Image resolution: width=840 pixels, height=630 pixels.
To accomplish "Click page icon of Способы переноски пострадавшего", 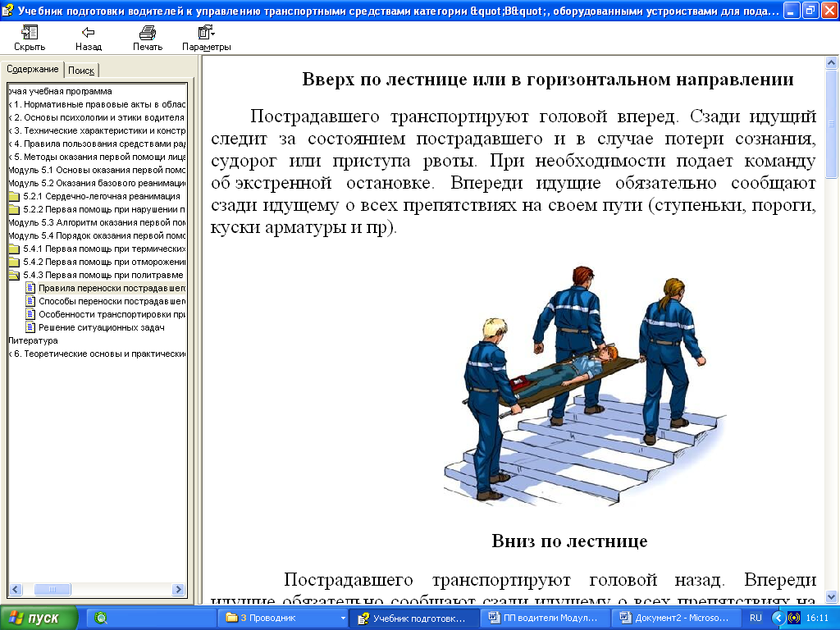I will point(30,301).
